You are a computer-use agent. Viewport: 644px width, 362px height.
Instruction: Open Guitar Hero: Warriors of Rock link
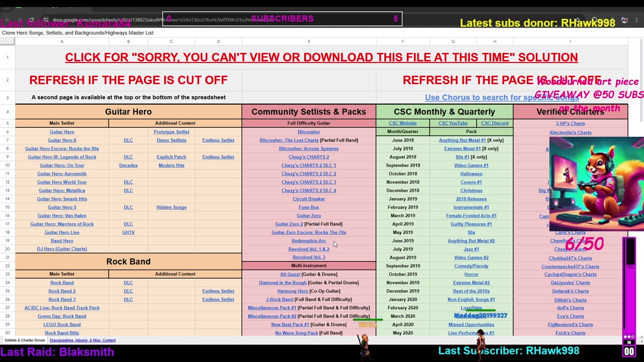62,224
